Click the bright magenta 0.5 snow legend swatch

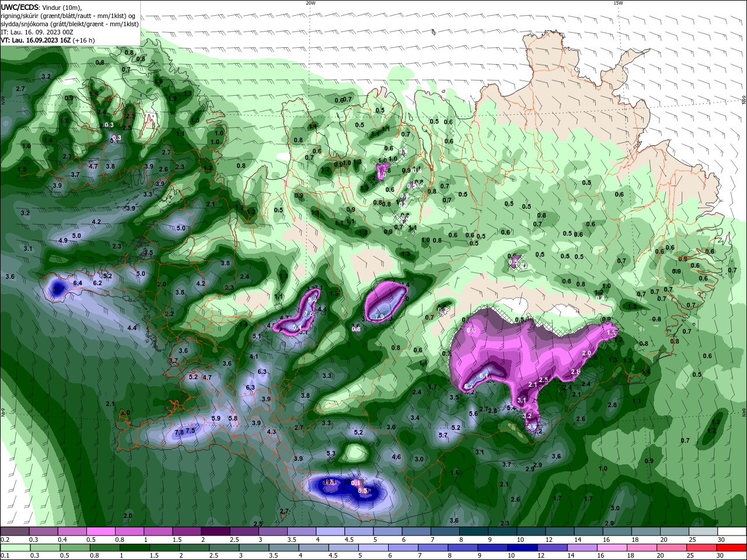coord(101,531)
